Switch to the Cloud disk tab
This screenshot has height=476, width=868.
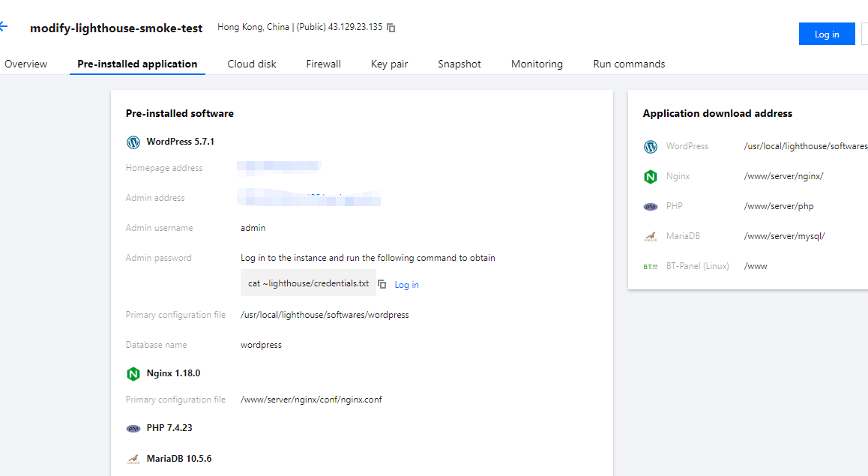pyautogui.click(x=252, y=64)
